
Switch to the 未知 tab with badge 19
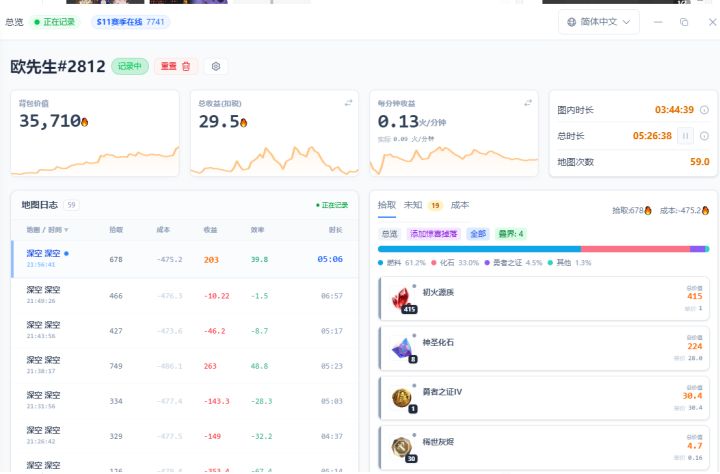click(423, 205)
